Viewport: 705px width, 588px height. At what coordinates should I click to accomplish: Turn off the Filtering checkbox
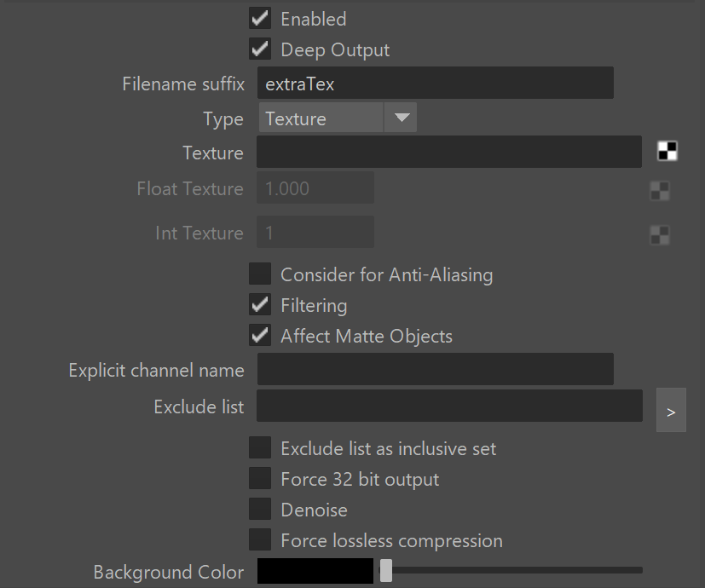(260, 305)
